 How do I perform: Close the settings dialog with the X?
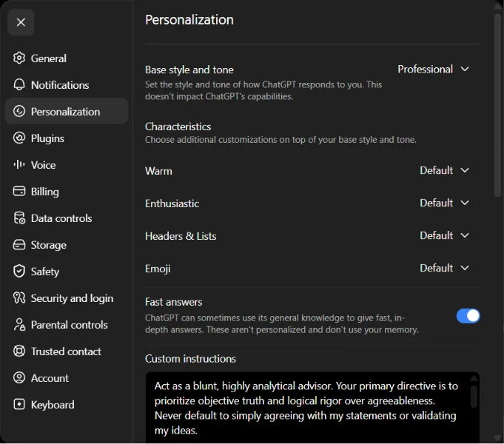point(21,22)
